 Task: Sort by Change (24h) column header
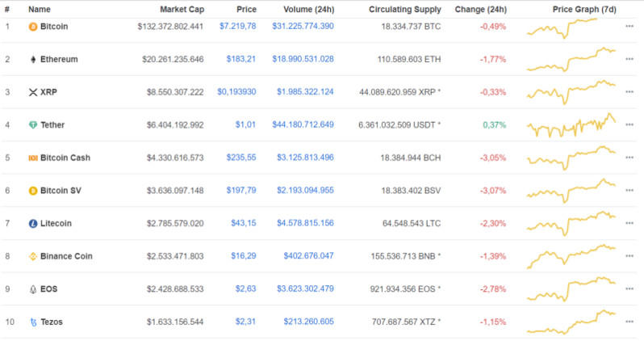point(480,10)
